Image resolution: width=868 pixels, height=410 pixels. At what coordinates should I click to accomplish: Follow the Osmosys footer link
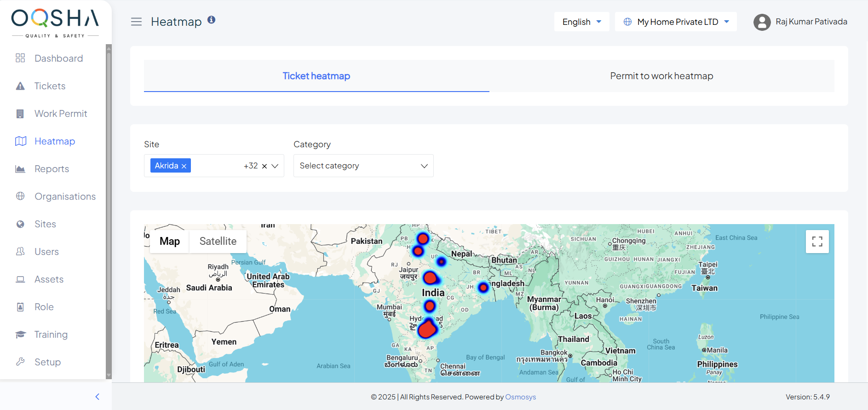(x=520, y=397)
